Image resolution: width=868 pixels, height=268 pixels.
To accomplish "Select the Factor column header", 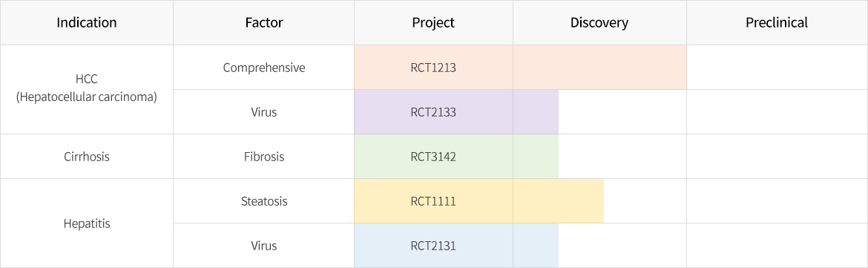I will point(263,23).
